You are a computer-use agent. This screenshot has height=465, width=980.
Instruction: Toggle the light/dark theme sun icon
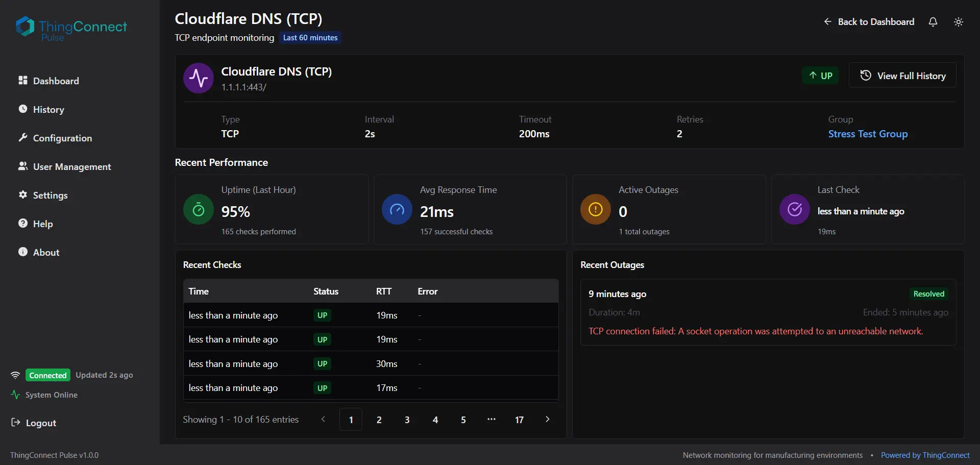958,22
